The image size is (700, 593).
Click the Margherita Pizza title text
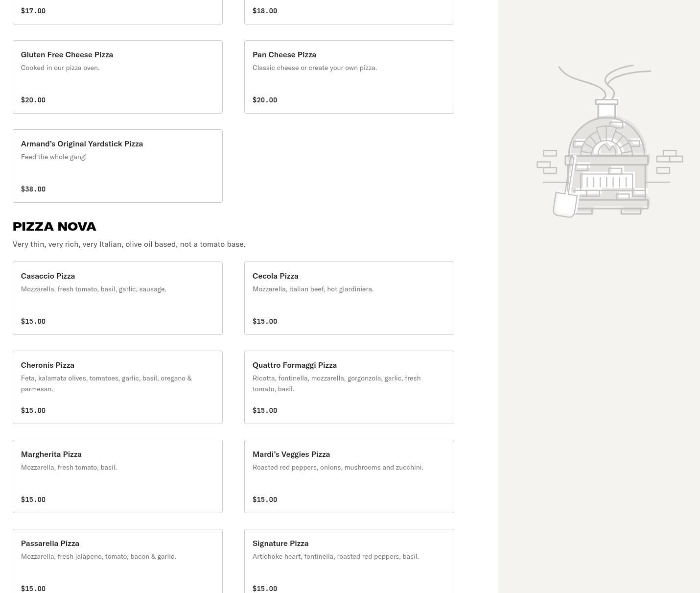pos(51,454)
